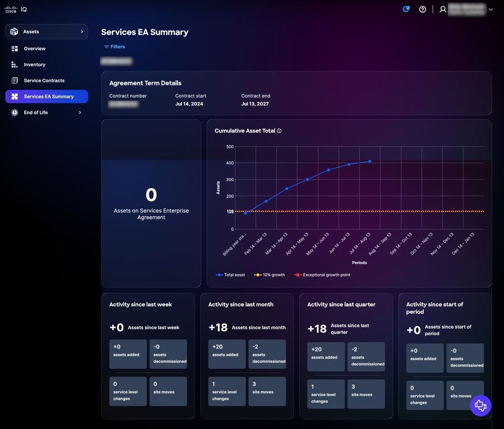Click 3 site moves under last quarter
This screenshot has height=429, width=504.
click(x=366, y=394)
